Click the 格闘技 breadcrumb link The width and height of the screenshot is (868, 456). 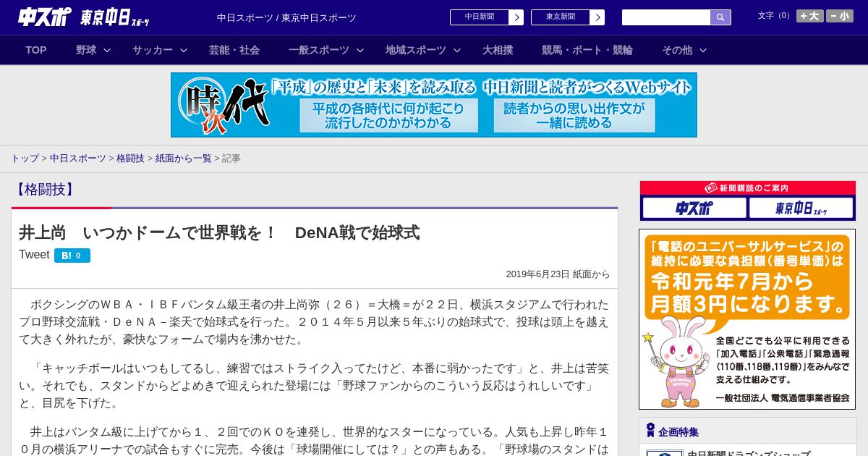tap(130, 159)
